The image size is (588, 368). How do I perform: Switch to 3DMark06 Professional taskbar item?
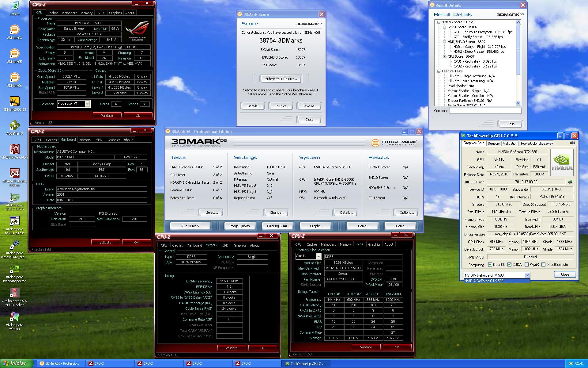(61, 364)
